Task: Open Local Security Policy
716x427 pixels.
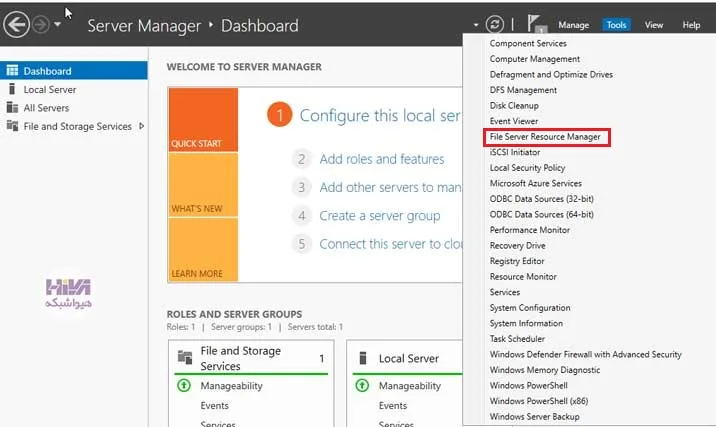Action: pyautogui.click(x=527, y=168)
